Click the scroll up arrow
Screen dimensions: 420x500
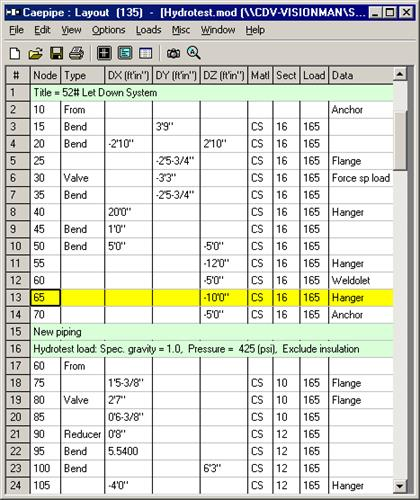click(x=400, y=74)
